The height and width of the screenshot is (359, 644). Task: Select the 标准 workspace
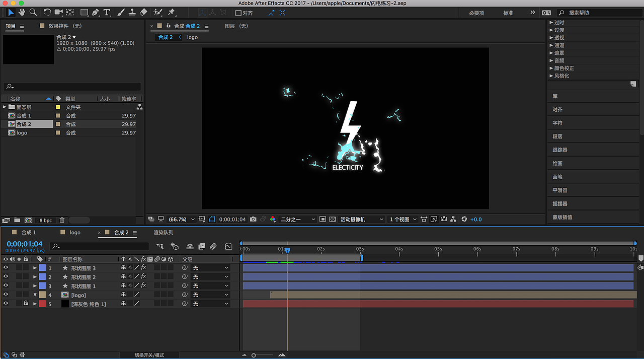508,13
